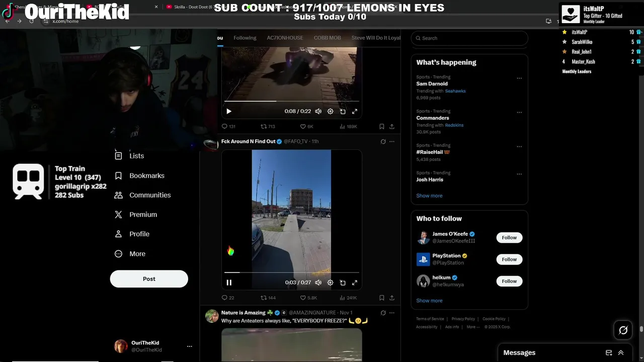This screenshot has width=644, height=362.
Task: Repost the FAFO_TV post with 144 reposts
Action: [x=268, y=298]
